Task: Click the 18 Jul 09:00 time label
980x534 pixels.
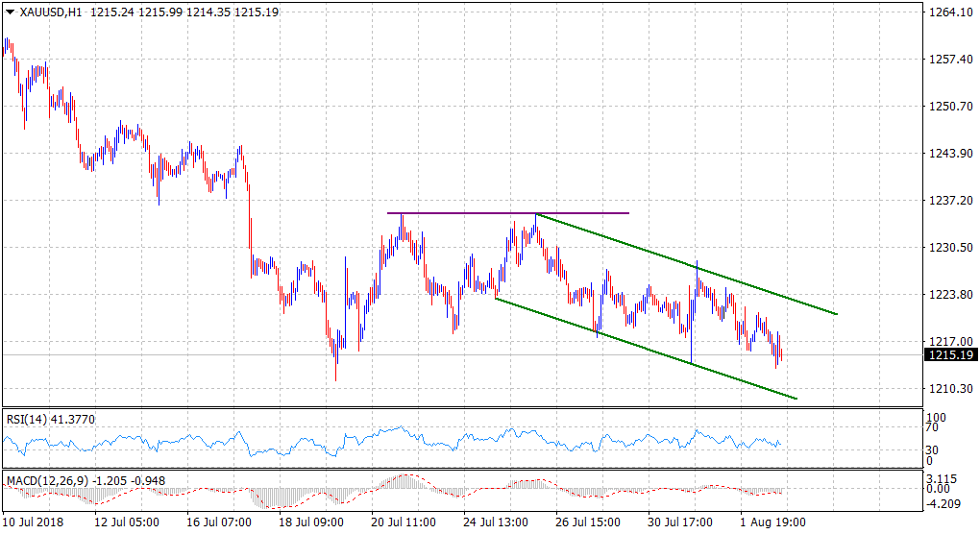Action: [x=309, y=523]
